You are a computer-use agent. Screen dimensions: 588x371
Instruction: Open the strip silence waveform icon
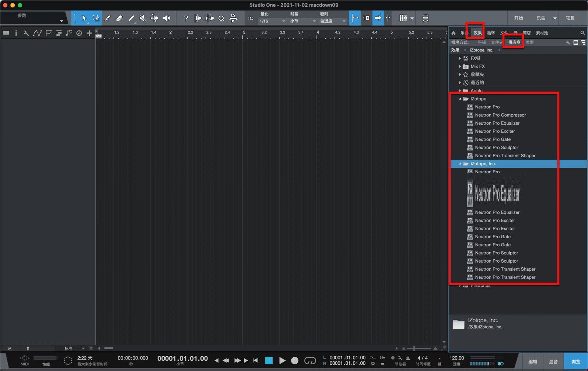pyautogui.click(x=209, y=18)
